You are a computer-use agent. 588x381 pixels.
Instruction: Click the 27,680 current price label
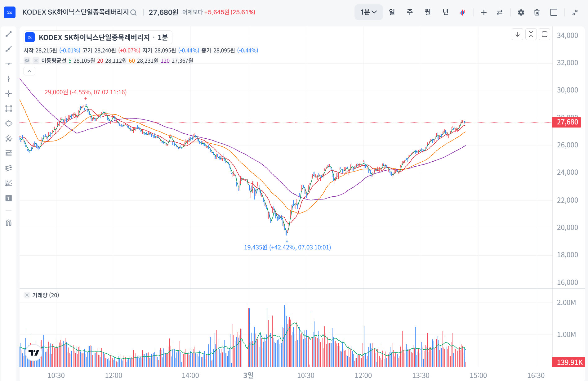pos(567,122)
